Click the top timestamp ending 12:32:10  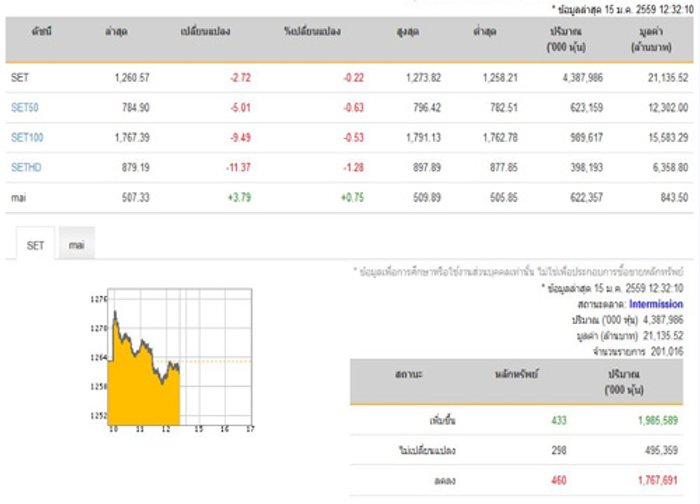(623, 9)
